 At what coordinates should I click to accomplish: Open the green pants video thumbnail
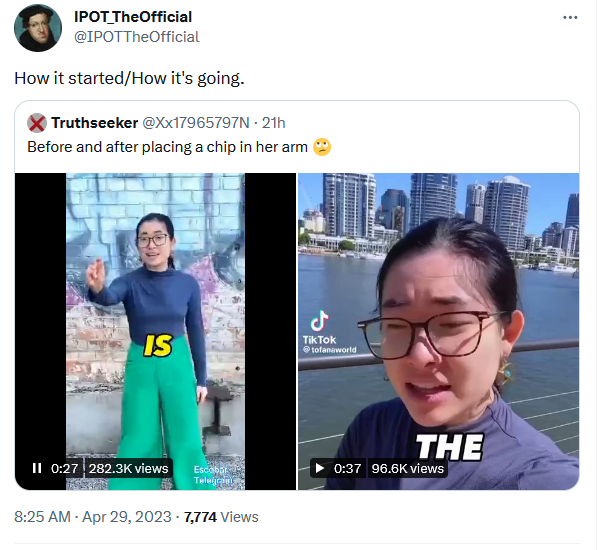pos(155,331)
